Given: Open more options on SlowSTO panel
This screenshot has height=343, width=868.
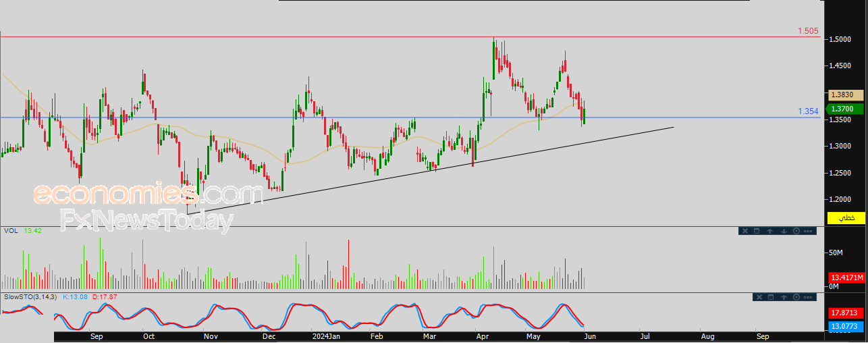Looking at the screenshot, I should [808, 297].
